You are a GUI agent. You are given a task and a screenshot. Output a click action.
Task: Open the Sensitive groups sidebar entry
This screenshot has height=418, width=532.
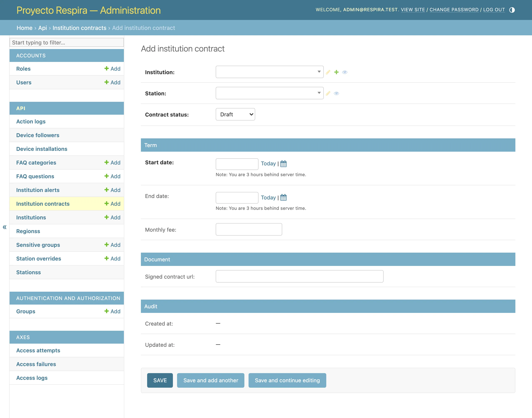(x=38, y=245)
